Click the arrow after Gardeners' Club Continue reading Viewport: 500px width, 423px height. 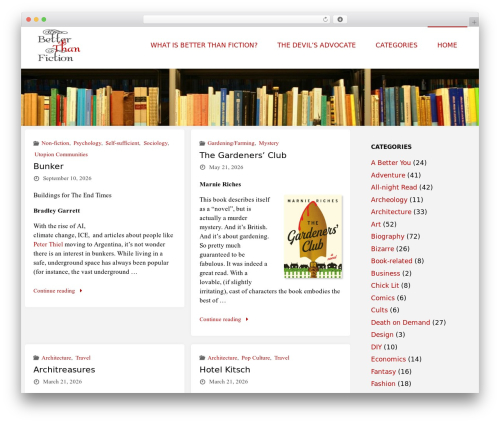[x=247, y=319]
